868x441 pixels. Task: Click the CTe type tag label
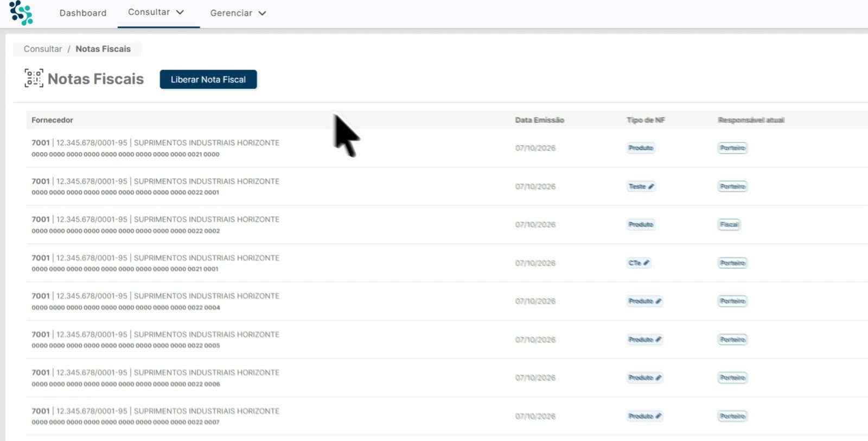[x=635, y=263]
